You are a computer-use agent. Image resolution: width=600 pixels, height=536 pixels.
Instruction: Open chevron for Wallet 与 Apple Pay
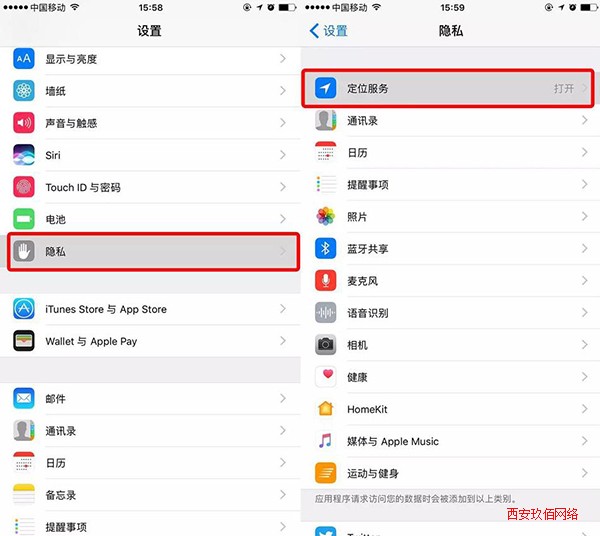(x=283, y=340)
